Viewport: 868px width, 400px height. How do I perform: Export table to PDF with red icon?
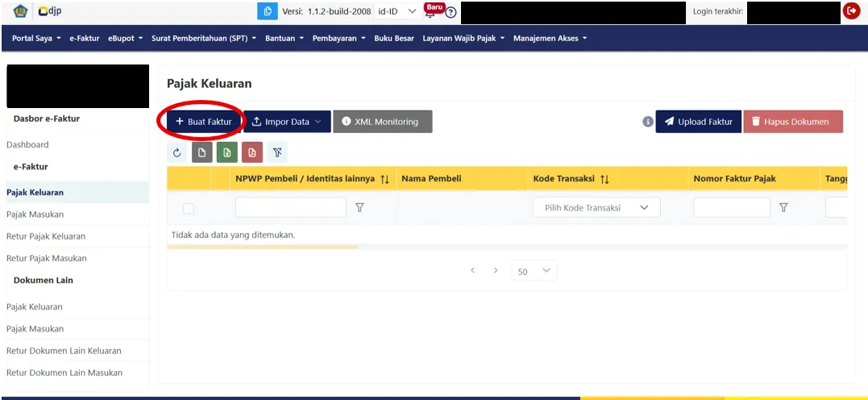(x=251, y=152)
